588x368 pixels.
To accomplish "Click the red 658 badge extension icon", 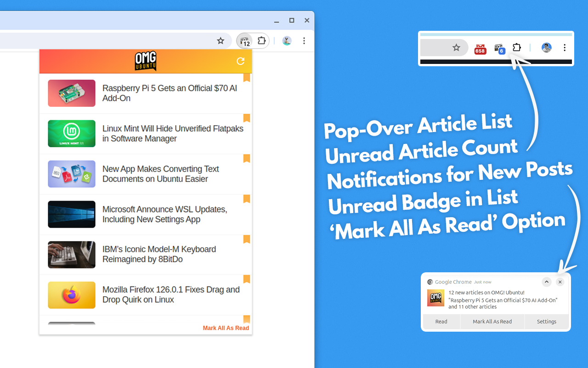I will (x=481, y=49).
